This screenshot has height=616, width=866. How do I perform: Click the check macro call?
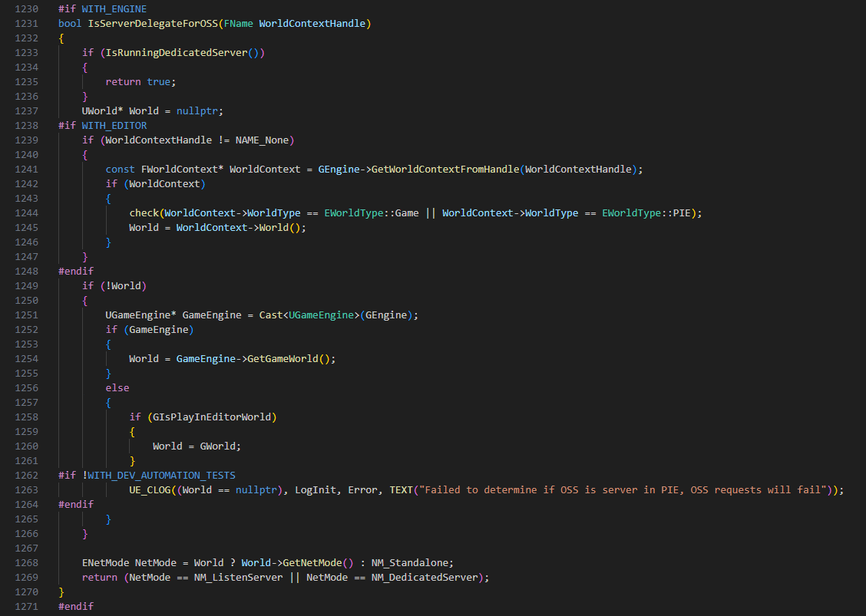pos(144,213)
